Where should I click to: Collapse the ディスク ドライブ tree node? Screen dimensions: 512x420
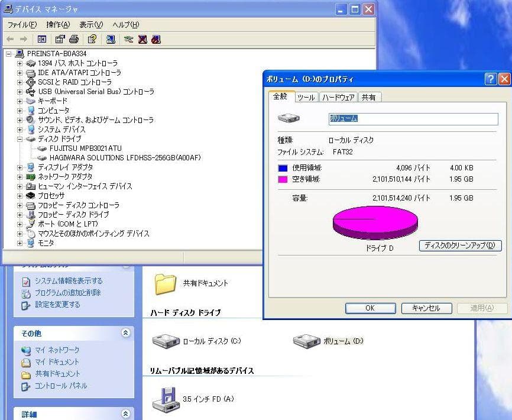pyautogui.click(x=20, y=138)
